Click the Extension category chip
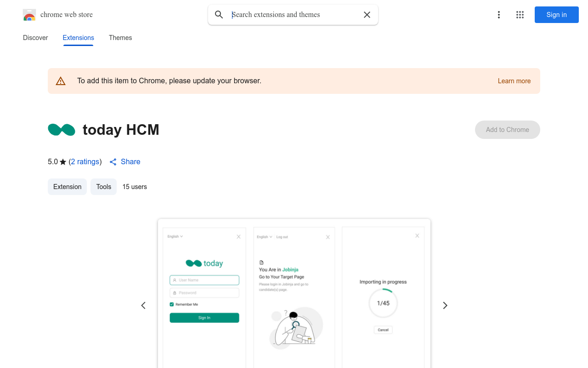Screen dimensions: 588x368 [67, 187]
